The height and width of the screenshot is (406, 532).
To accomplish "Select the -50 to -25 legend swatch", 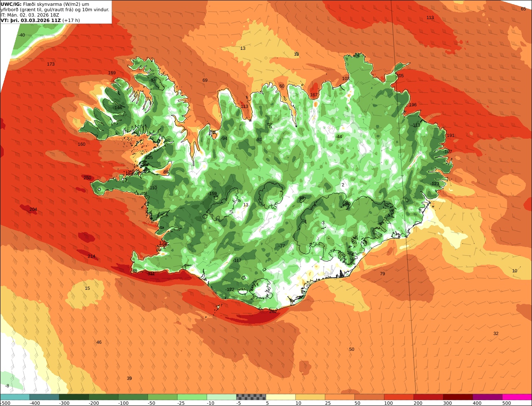I will pos(163,397).
